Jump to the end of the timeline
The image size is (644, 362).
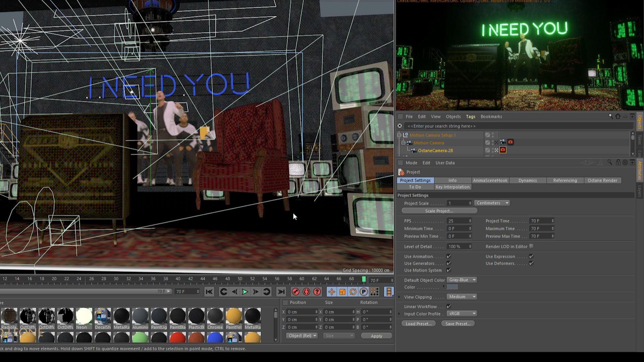(x=281, y=292)
